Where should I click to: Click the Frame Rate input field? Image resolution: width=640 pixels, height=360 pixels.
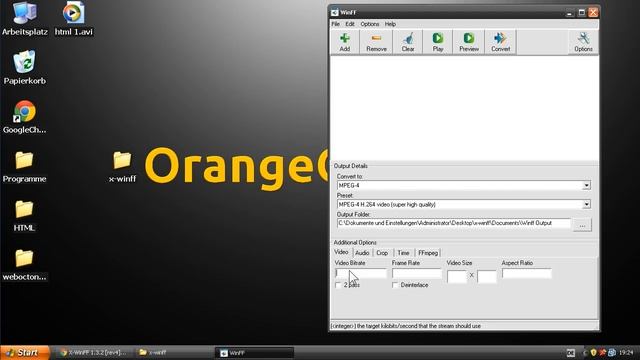coord(417,273)
